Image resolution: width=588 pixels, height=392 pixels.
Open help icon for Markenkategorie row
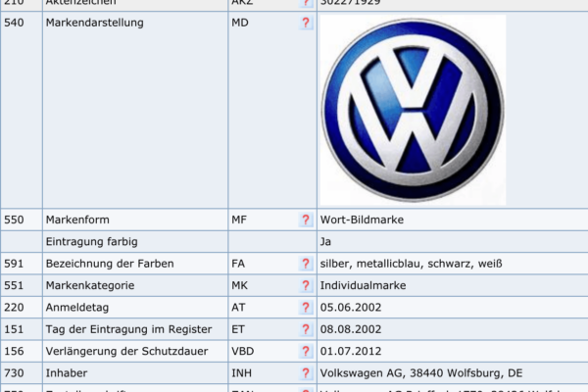tap(306, 286)
